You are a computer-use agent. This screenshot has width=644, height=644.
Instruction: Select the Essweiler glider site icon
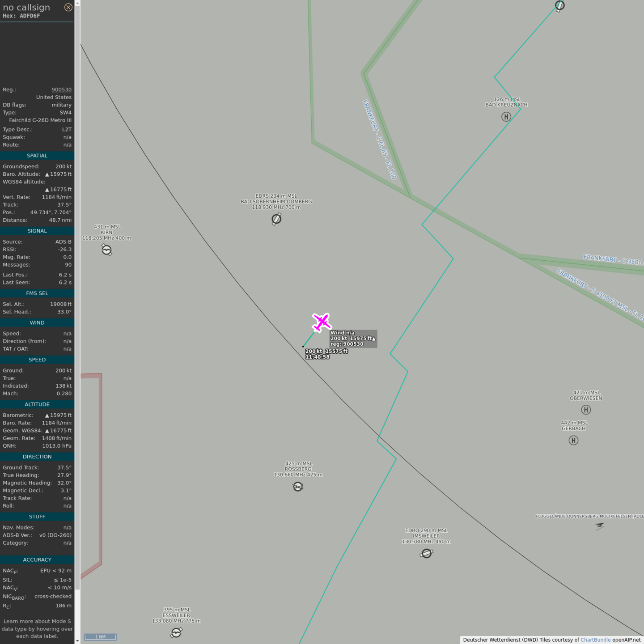coord(176,633)
